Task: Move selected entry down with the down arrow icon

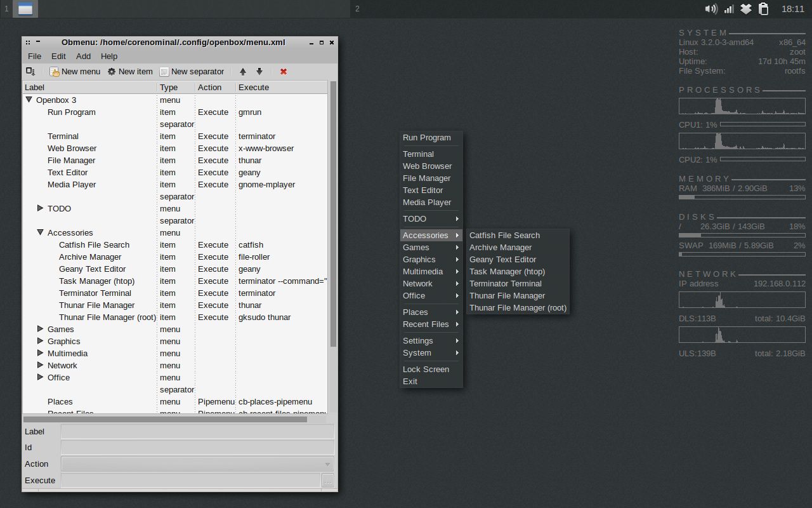Action: pyautogui.click(x=259, y=72)
